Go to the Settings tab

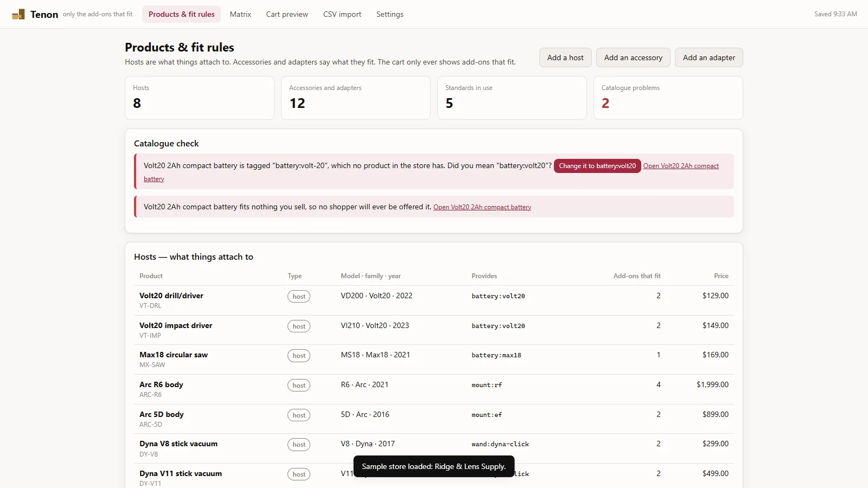(x=390, y=14)
